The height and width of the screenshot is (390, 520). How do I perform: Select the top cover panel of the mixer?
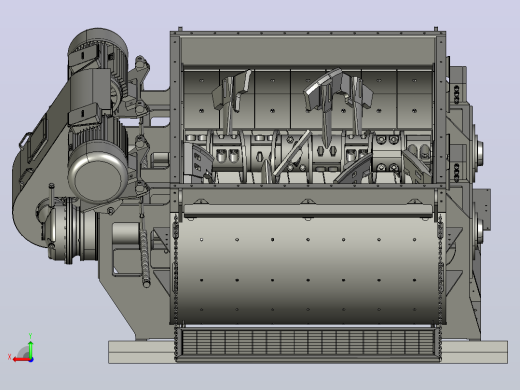pos(308,50)
